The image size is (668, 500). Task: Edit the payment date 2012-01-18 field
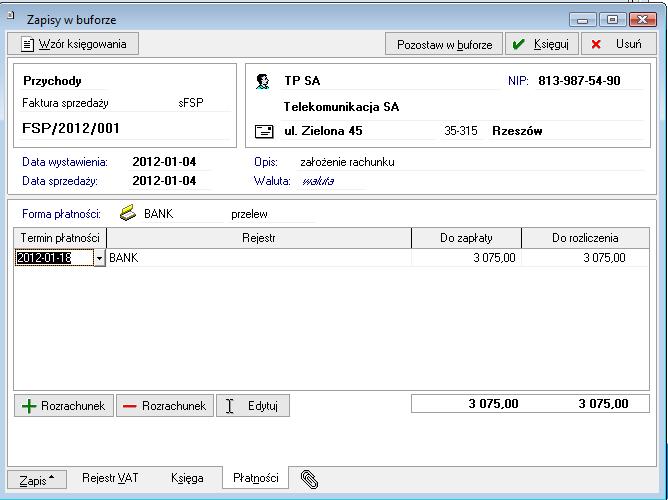tap(54, 258)
